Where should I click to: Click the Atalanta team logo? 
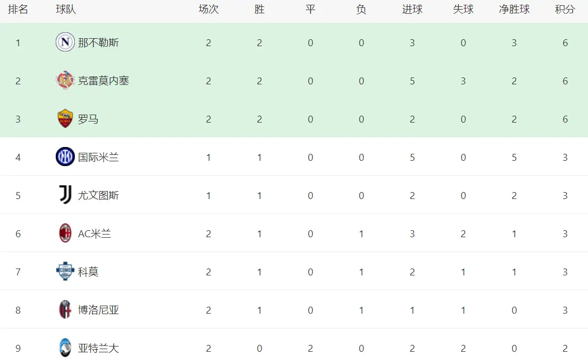click(65, 348)
